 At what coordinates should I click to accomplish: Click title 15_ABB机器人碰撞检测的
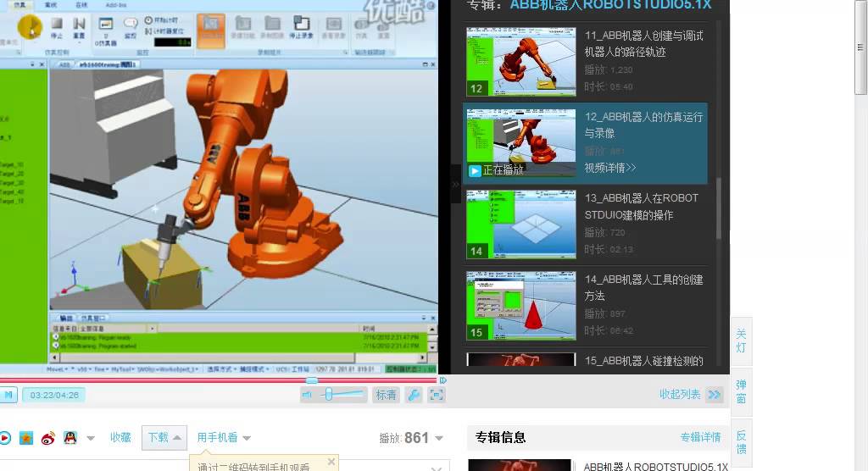[644, 361]
